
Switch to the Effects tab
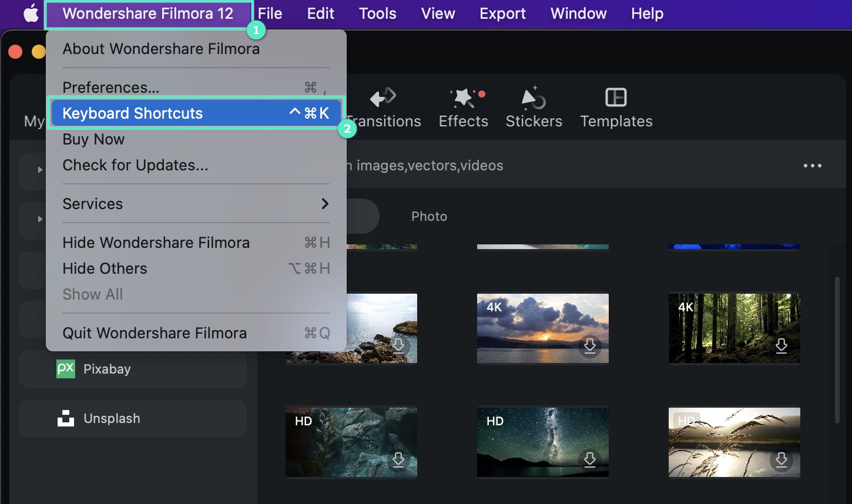click(x=464, y=107)
